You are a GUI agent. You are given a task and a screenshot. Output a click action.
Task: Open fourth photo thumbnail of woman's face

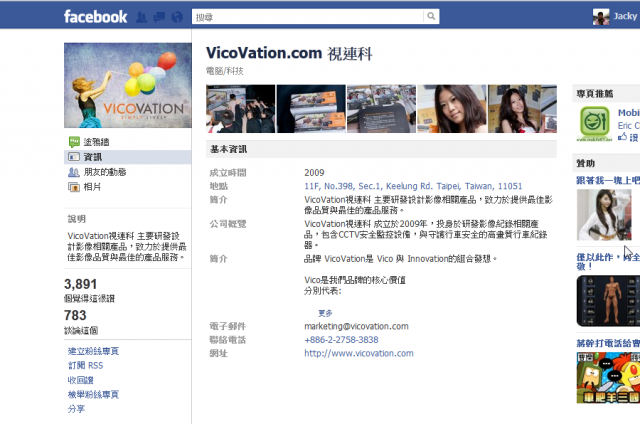452,109
